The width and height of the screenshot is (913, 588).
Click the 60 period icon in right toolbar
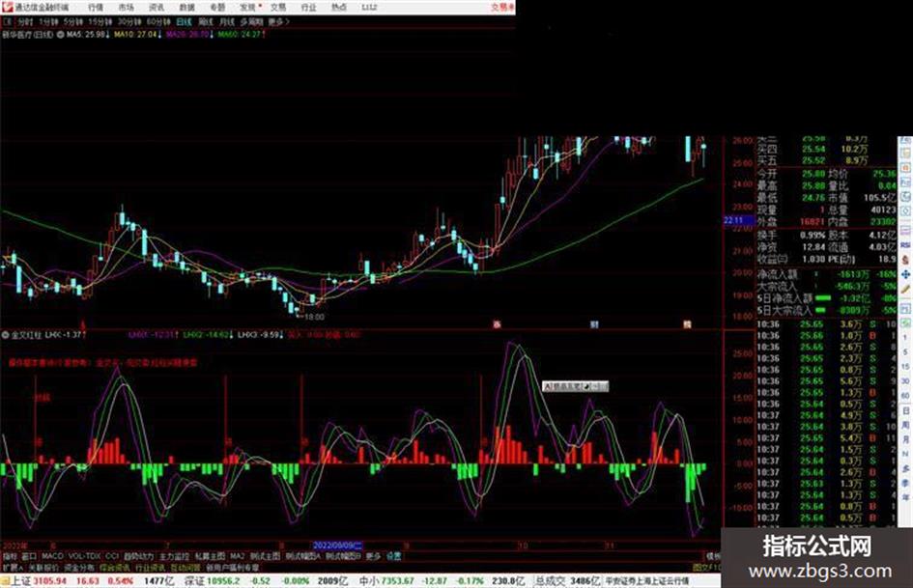coord(905,395)
